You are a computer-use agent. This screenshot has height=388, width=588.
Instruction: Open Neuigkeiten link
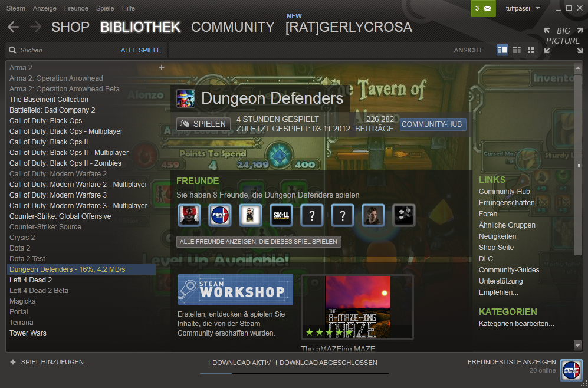497,236
